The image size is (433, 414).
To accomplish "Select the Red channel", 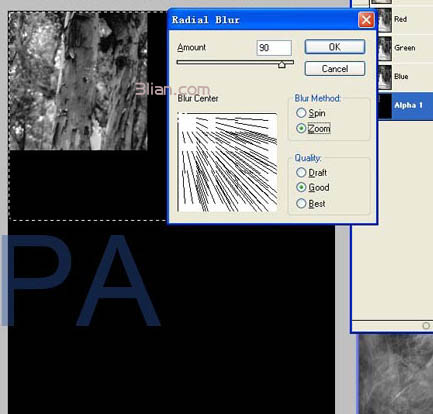I will [405, 19].
